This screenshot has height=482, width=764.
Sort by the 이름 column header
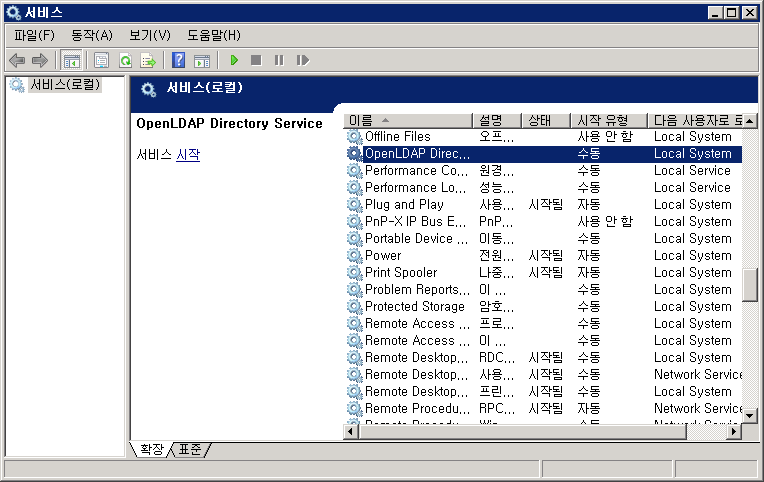[x=408, y=120]
